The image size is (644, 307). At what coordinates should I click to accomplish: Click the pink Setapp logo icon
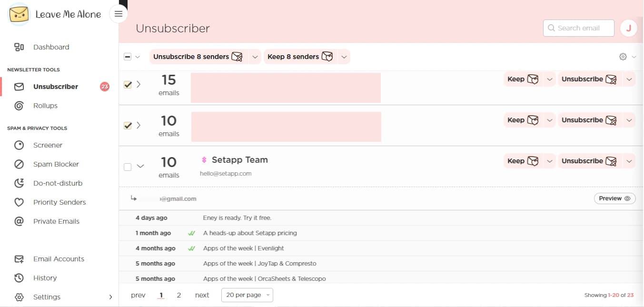pyautogui.click(x=204, y=160)
